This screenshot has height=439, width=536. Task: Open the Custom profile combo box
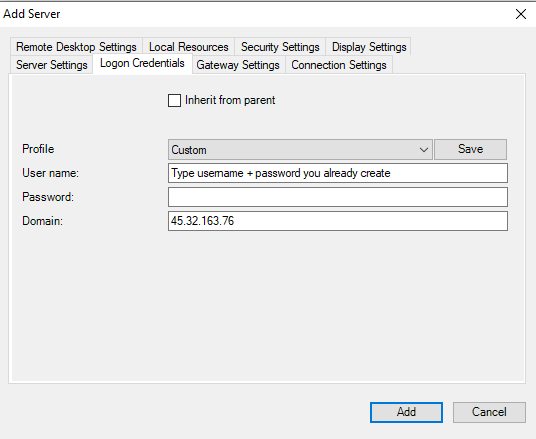(x=300, y=150)
